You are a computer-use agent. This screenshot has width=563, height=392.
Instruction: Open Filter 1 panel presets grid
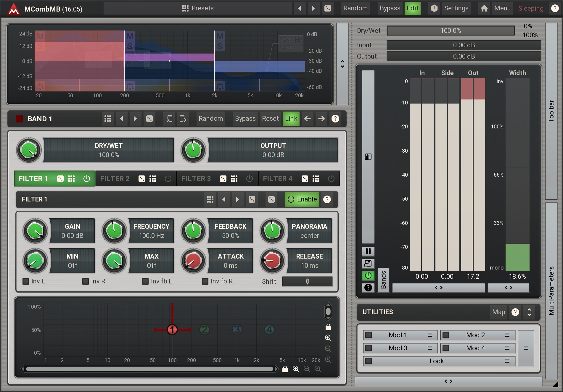coord(210,199)
